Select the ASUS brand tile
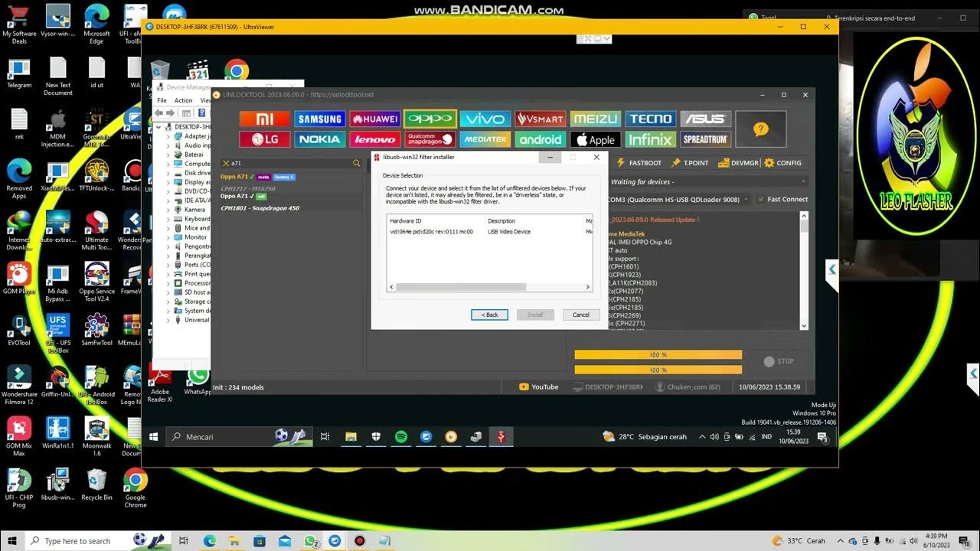The image size is (980, 551). click(x=706, y=119)
